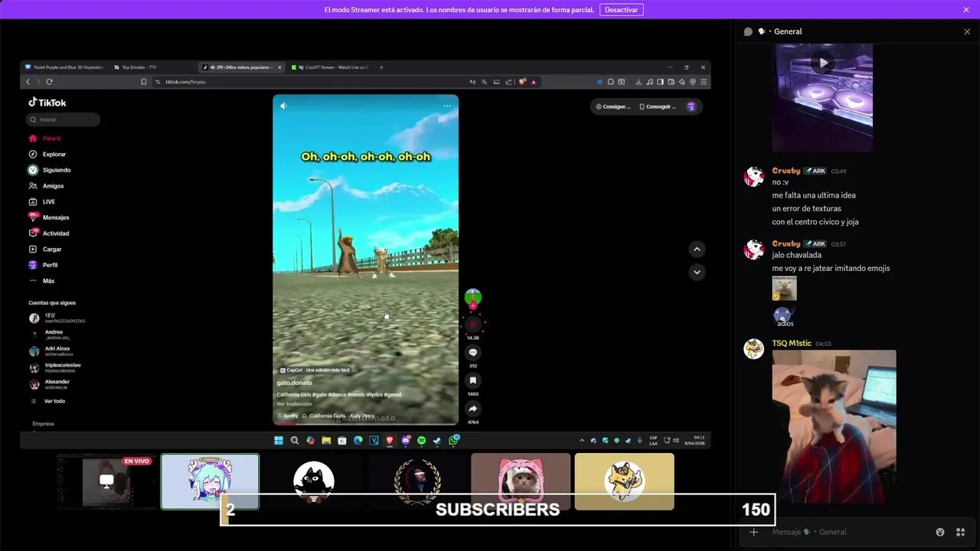Click Desactivar in the Streamer mode banner

tap(621, 10)
